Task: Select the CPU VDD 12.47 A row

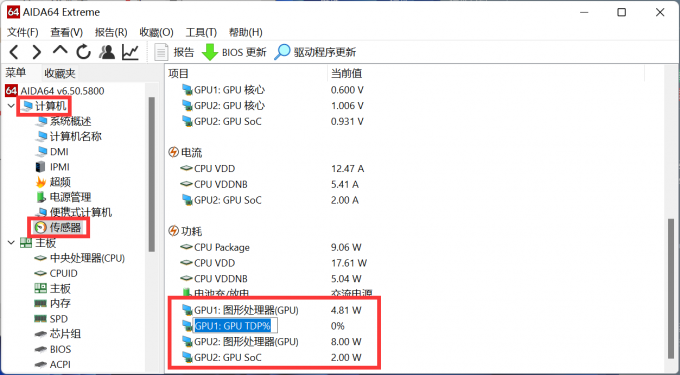Action: (272, 169)
